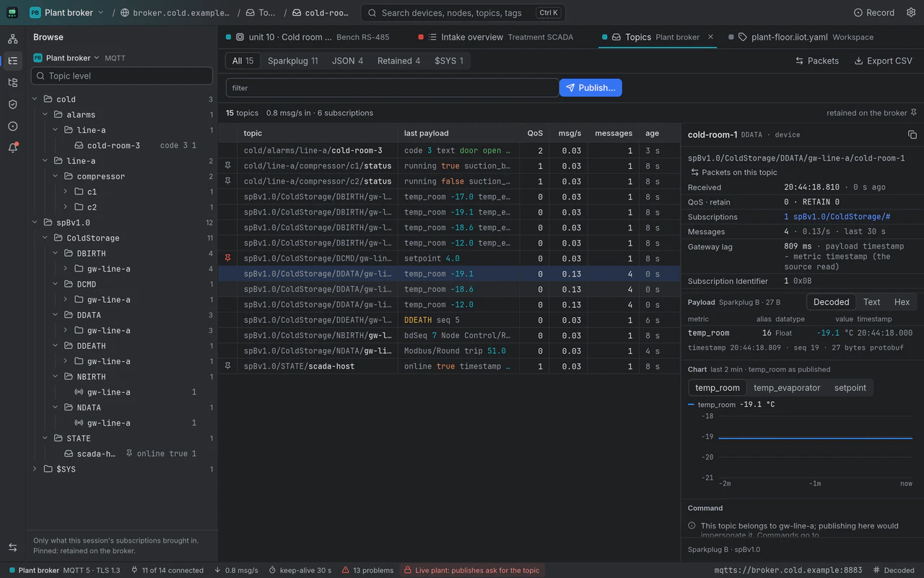This screenshot has width=924, height=578.
Task: Show temp_evaporator chart series
Action: tap(787, 388)
